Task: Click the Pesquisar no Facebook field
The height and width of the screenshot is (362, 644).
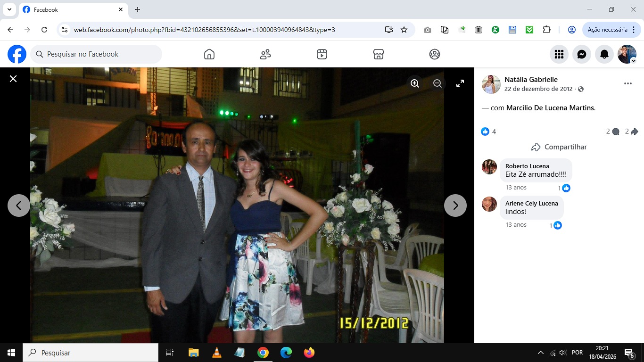Action: [97, 54]
